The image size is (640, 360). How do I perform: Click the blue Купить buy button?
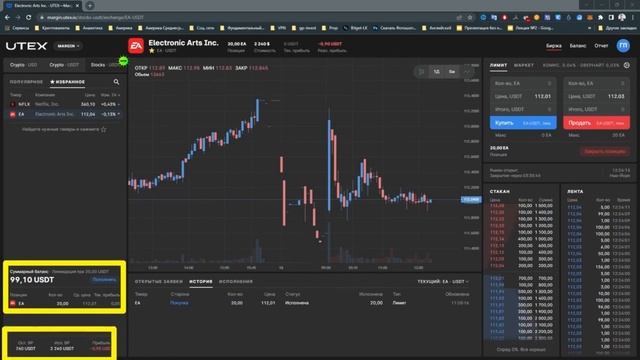523,123
